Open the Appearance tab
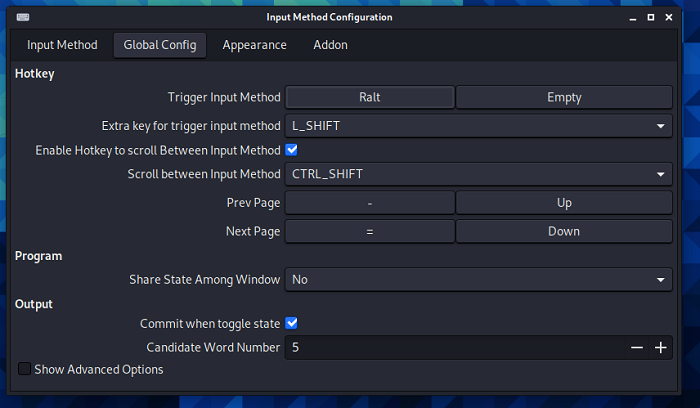The width and height of the screenshot is (700, 408). pos(254,45)
